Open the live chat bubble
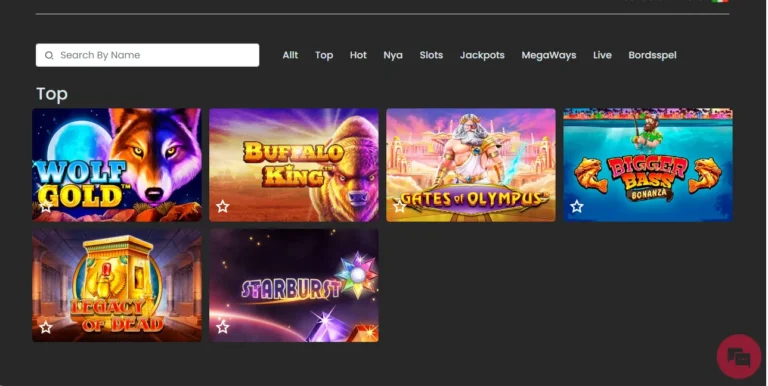768x386 pixels. click(x=739, y=357)
